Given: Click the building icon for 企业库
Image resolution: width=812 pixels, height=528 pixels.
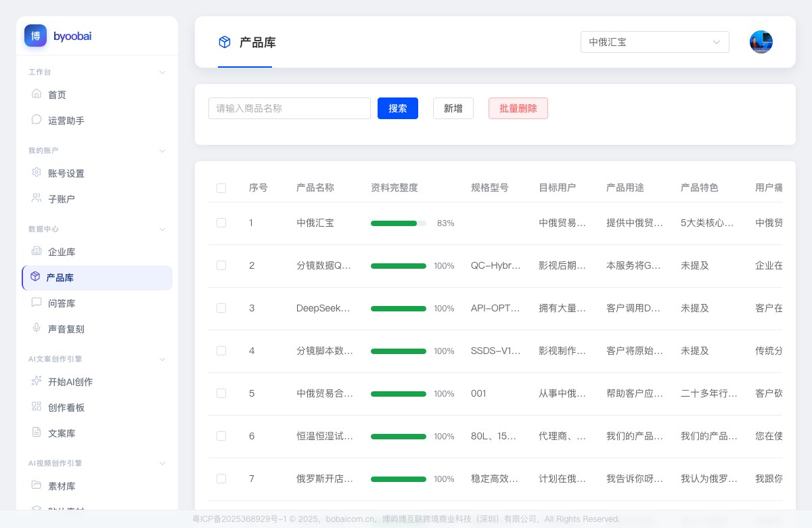Looking at the screenshot, I should click(37, 251).
